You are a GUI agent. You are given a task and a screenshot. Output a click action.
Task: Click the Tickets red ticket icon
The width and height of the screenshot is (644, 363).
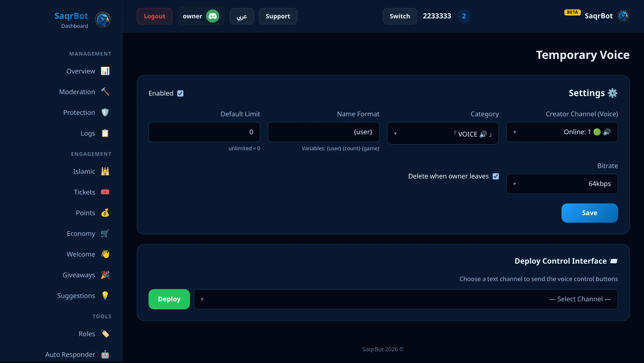pos(105,192)
